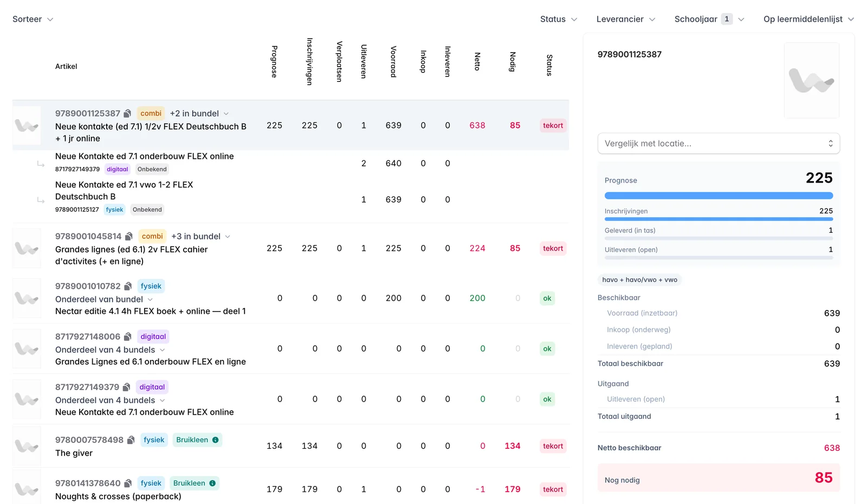This screenshot has height=504, width=867.
Task: Click the Prognose progress bar in detail panel
Action: 719,196
